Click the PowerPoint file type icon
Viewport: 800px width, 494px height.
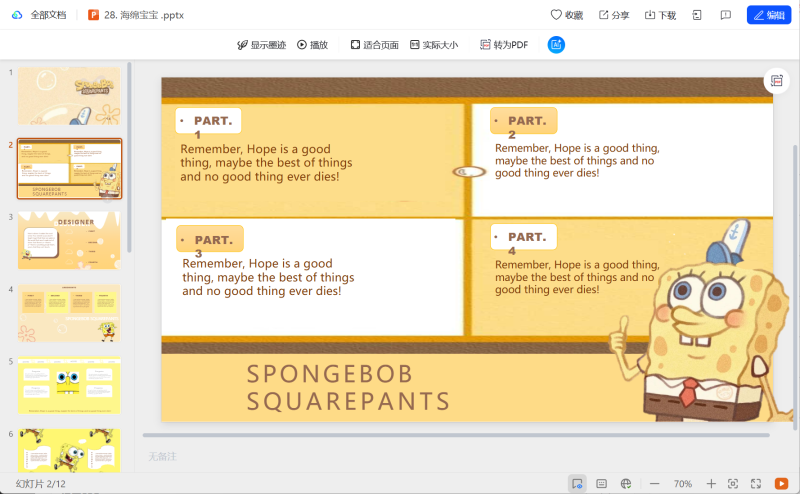click(x=93, y=15)
